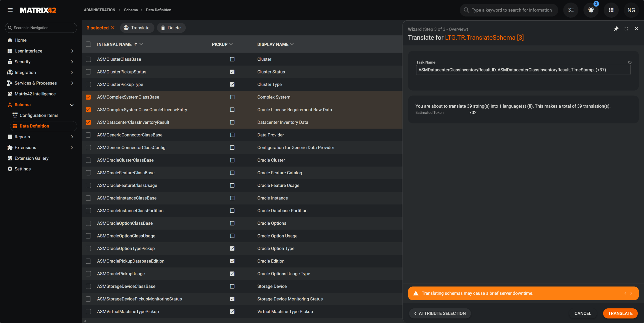The image size is (644, 323).
Task: Open Extension Gallery nav item
Action: coord(41,158)
